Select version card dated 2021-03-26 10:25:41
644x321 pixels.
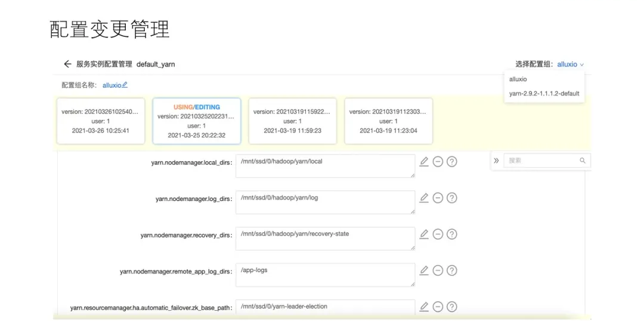point(101,121)
